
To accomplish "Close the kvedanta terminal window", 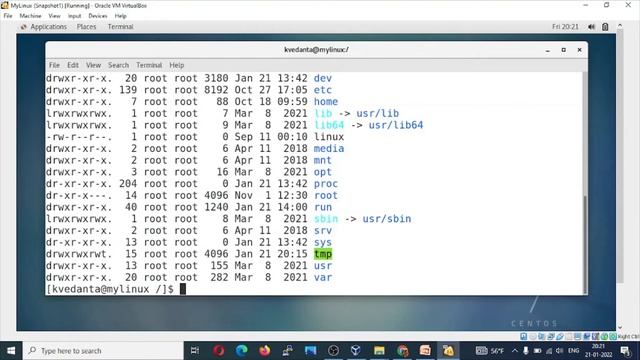I will pos(579,50).
